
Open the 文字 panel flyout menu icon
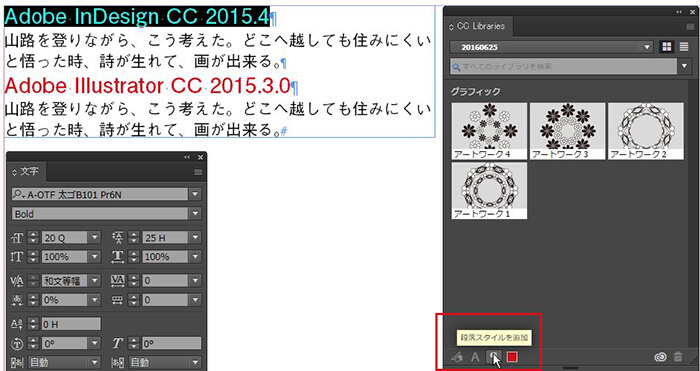coord(198,172)
